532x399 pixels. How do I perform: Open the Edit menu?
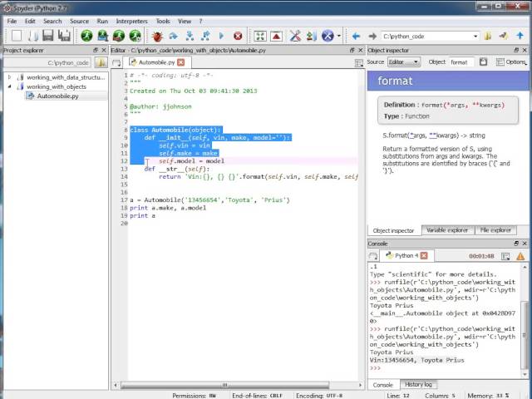[x=30, y=21]
